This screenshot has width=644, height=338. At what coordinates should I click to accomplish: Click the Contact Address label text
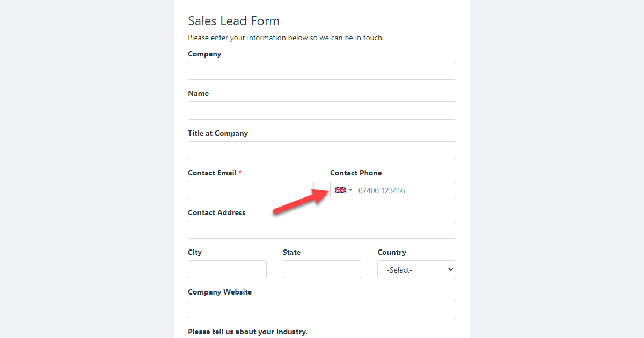tap(216, 212)
